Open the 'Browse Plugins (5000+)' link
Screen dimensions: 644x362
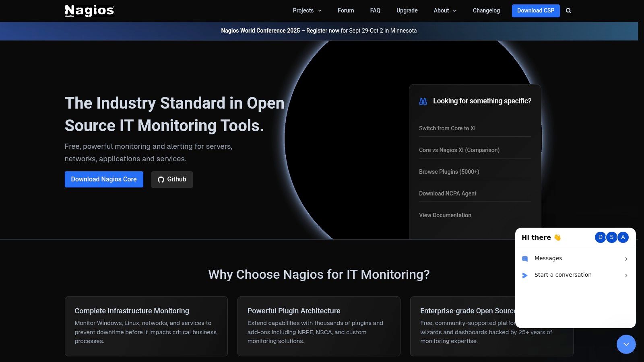(x=449, y=172)
